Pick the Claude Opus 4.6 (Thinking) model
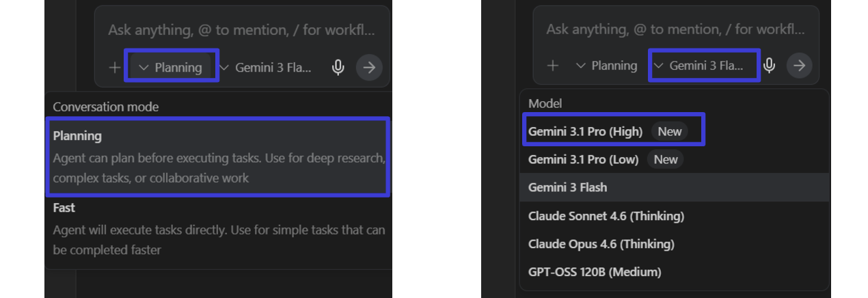 pos(601,244)
